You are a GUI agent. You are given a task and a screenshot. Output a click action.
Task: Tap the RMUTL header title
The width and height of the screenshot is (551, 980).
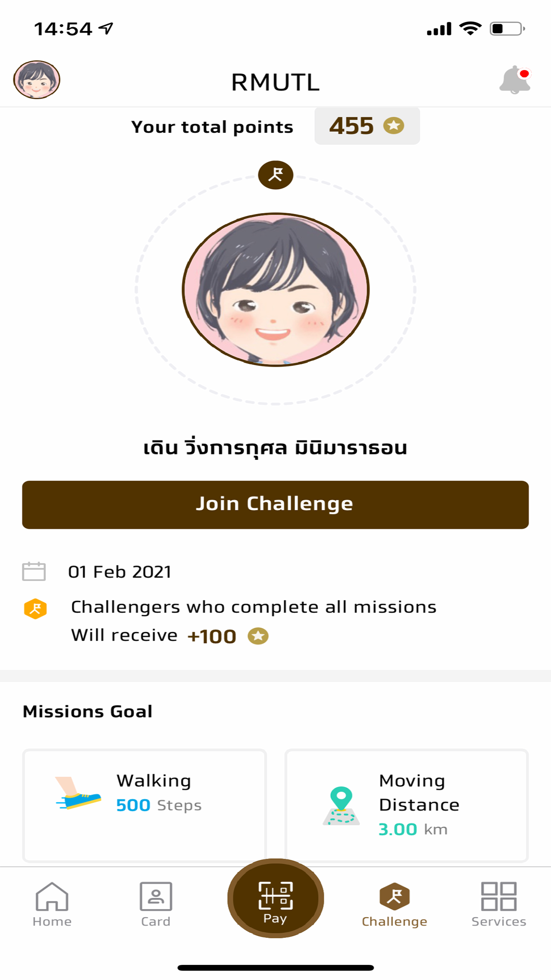[x=275, y=82]
